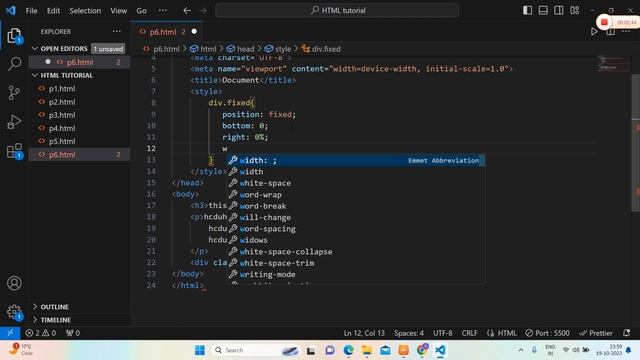Click the Run play icon in editor toolbar

pyautogui.click(x=594, y=31)
